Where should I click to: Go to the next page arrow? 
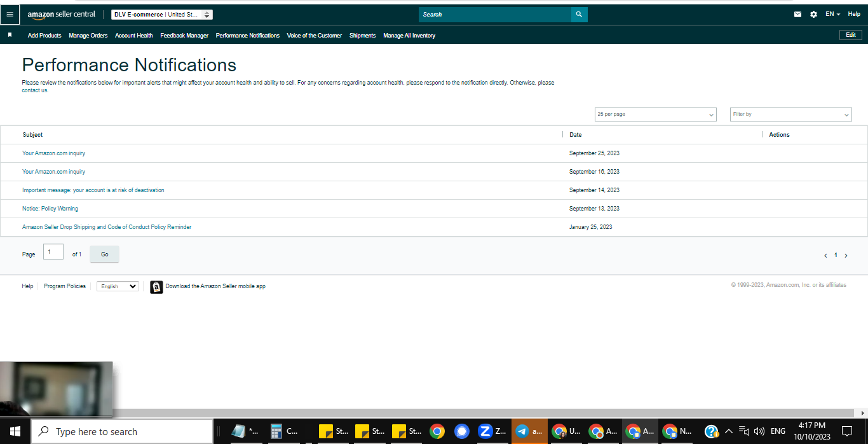pos(846,255)
